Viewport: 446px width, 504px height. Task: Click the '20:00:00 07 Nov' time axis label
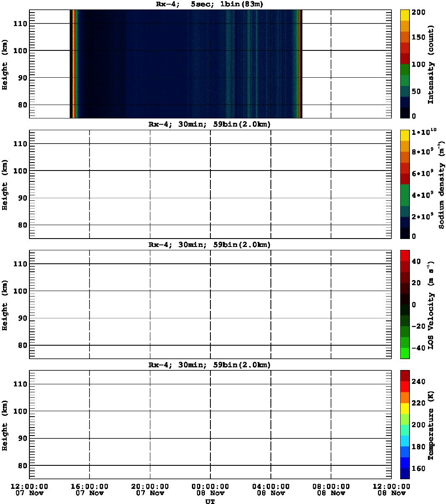[x=150, y=489]
